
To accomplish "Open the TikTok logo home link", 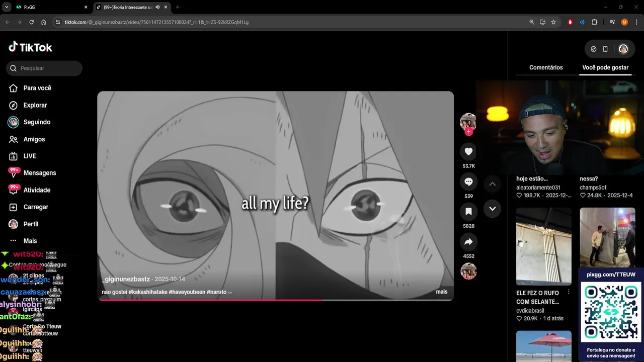I will click(31, 47).
